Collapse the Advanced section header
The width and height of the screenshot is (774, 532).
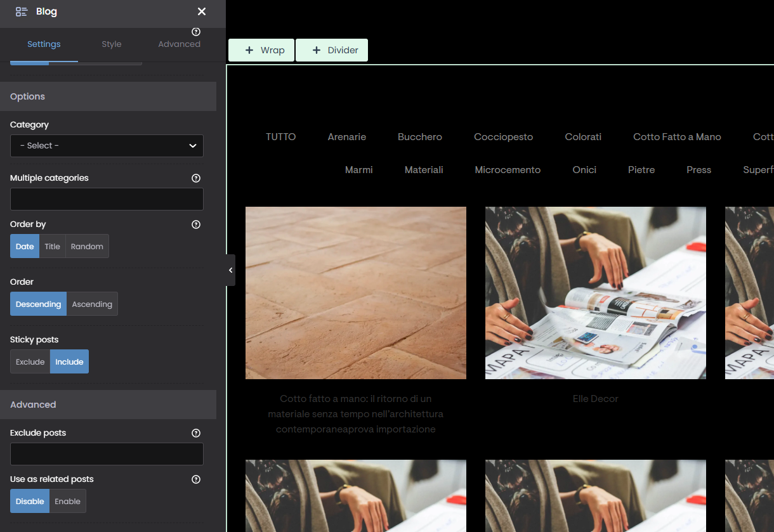click(x=108, y=405)
